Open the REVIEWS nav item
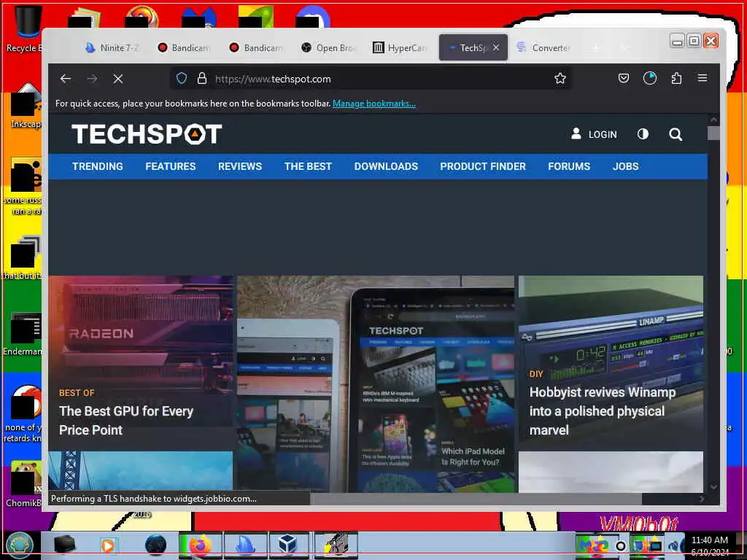Image resolution: width=747 pixels, height=560 pixels. click(x=240, y=166)
